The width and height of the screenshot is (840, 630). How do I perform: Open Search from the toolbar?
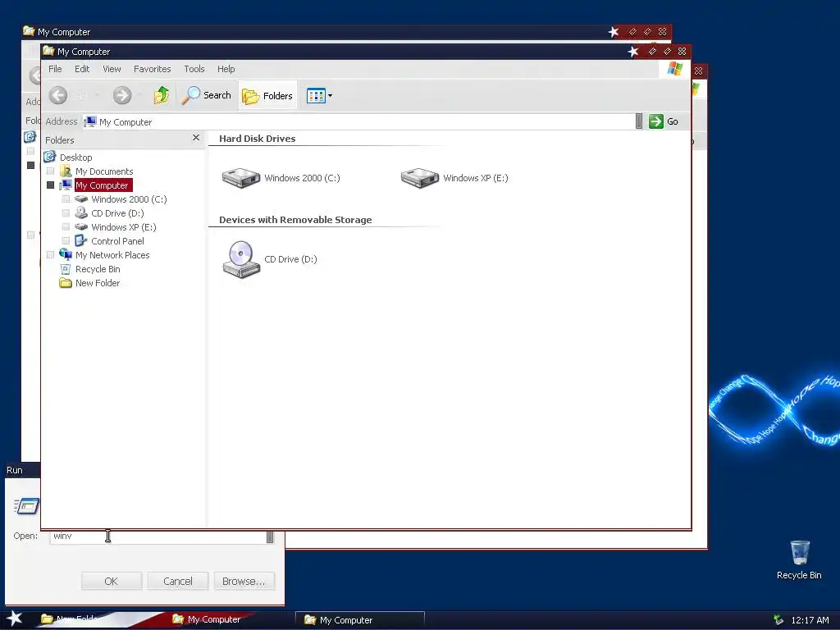tap(206, 95)
